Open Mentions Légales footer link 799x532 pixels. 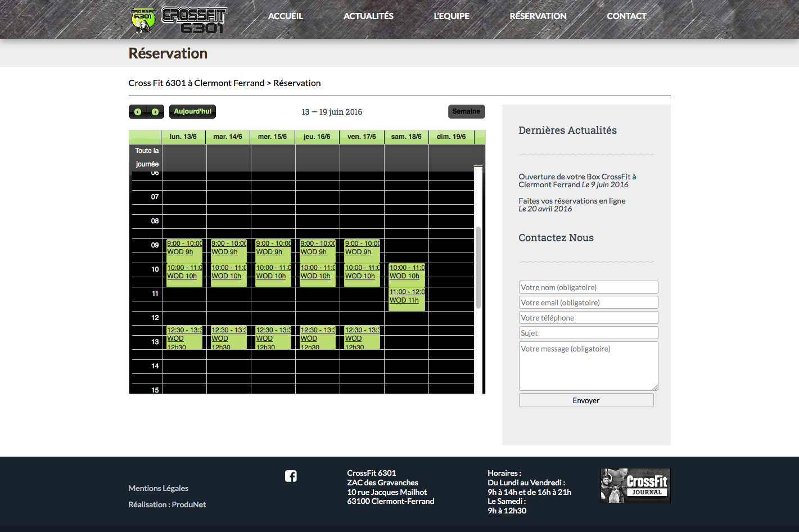(158, 488)
